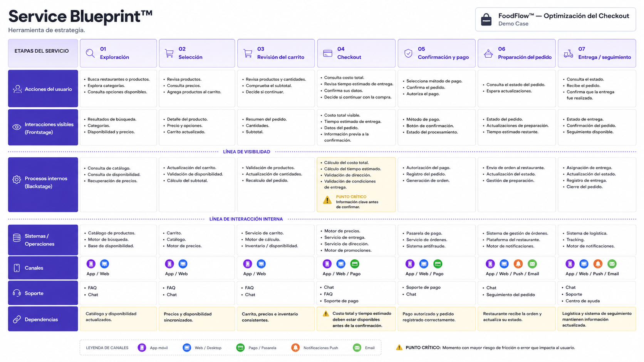Click the green Pago / Pasarela legend swatch
The width and height of the screenshot is (644, 362).
[x=240, y=348]
